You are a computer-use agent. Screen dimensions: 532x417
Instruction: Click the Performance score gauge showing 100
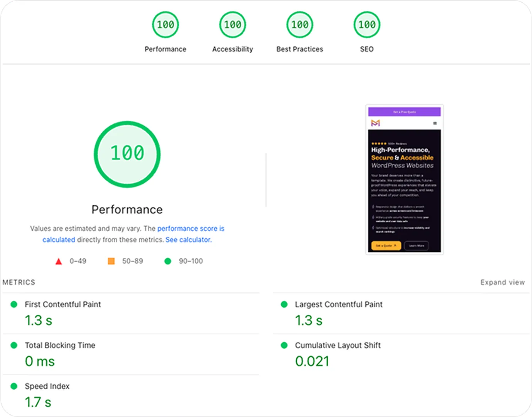point(166,24)
